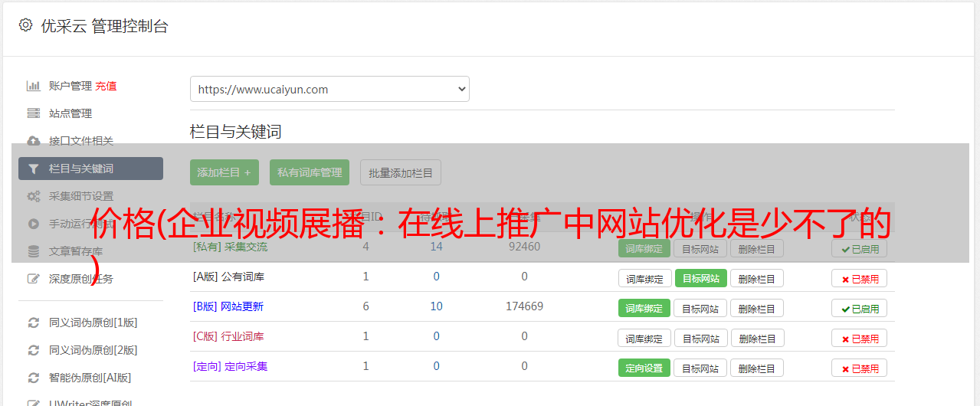
Task: Click 删除栏目 for 公有词库 row
Action: tap(757, 278)
